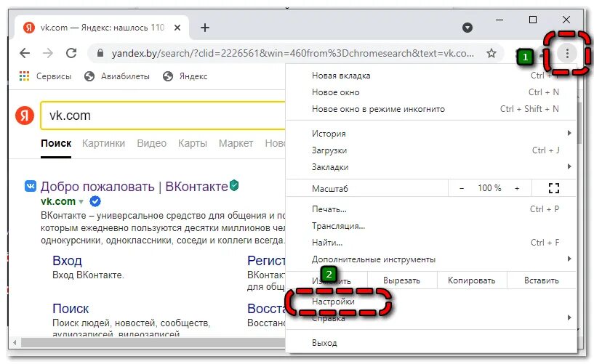Click the tab search dropdown circle icon

(467, 28)
